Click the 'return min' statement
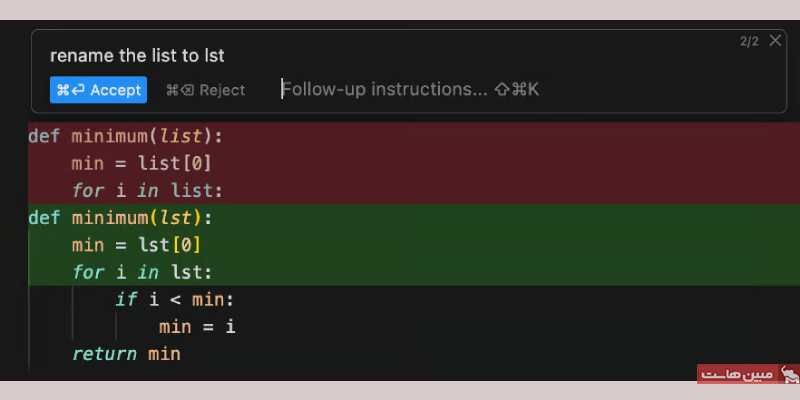Screen dimensions: 800x400 [127, 354]
